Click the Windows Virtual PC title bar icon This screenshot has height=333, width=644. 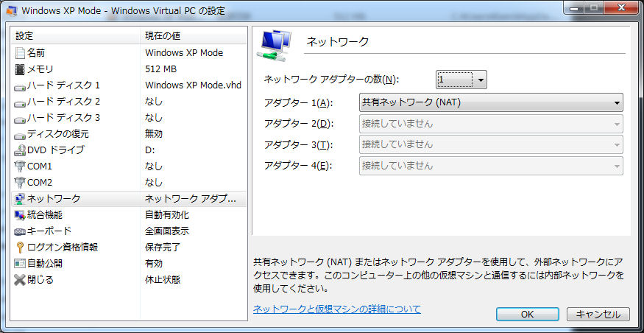[11, 11]
